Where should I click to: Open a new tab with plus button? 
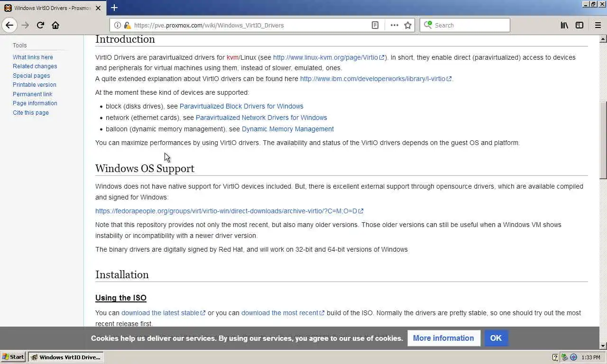114,8
